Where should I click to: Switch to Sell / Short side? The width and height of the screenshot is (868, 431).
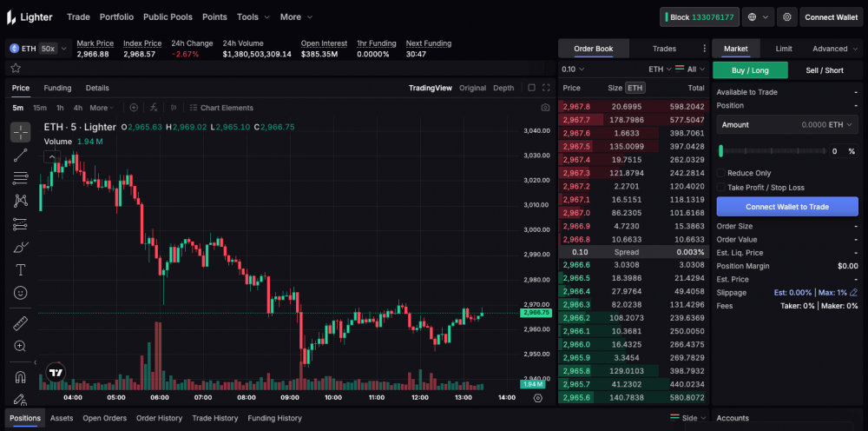coord(824,70)
